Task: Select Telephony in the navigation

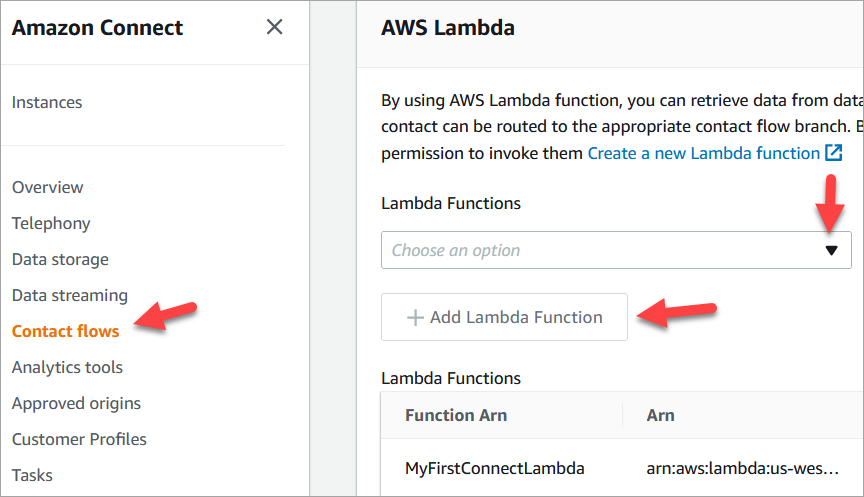Action: click(x=51, y=223)
